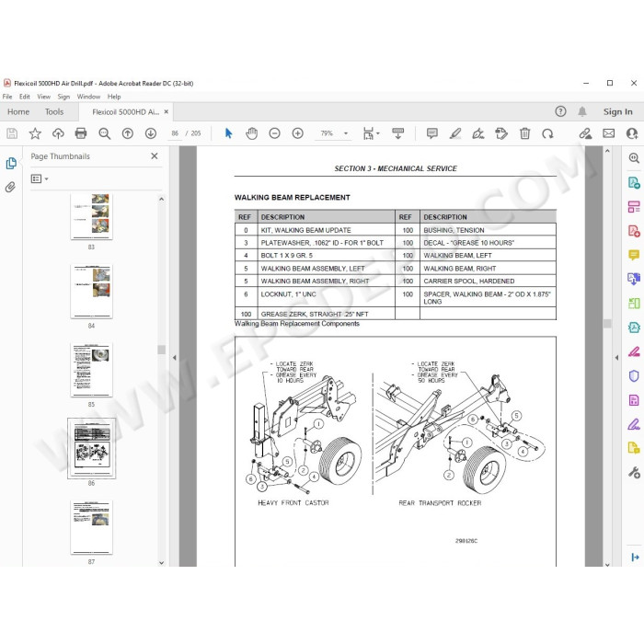Select page 84 thumbnail
This screenshot has height=644, width=644.
pyautogui.click(x=91, y=292)
